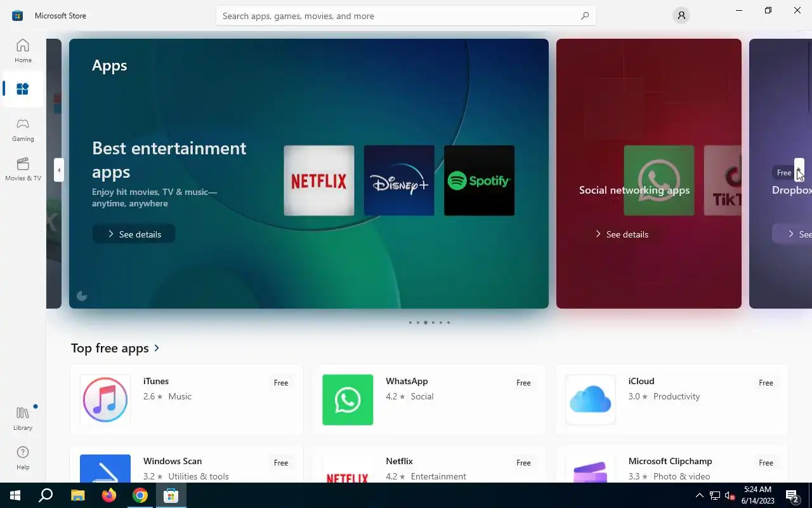
Task: Click the WhatsApp app icon in list
Action: (348, 399)
